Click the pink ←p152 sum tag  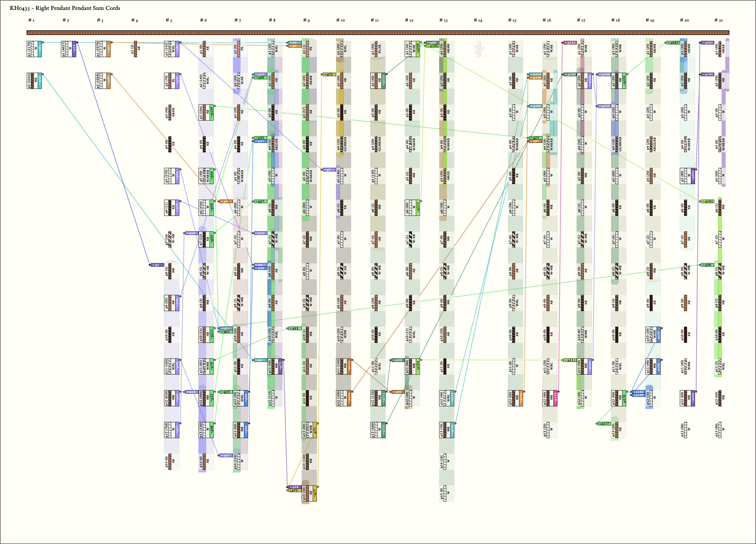click(x=570, y=43)
